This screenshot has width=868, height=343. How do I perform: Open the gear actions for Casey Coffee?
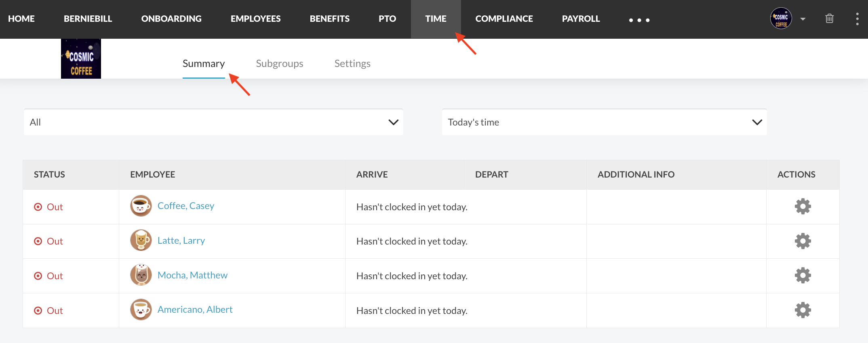coord(803,207)
